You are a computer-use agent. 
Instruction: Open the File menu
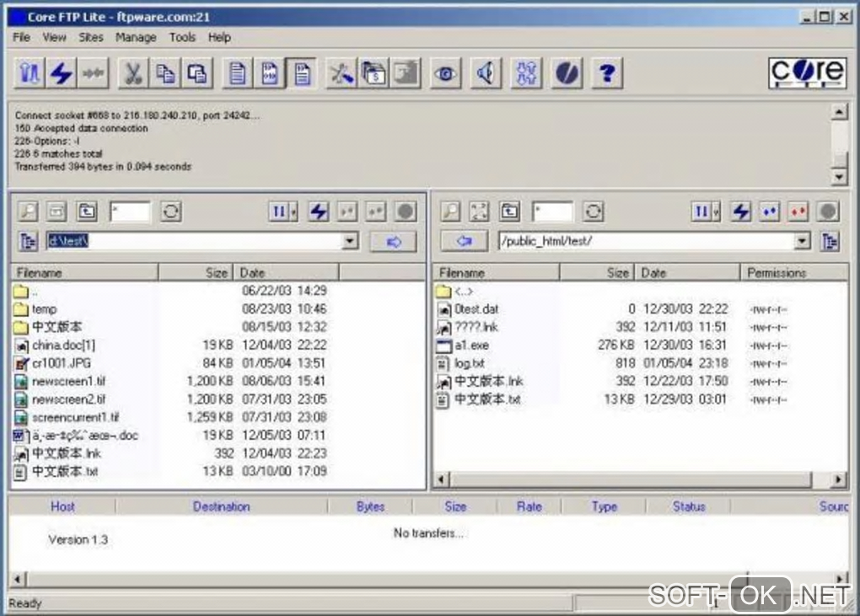(21, 37)
